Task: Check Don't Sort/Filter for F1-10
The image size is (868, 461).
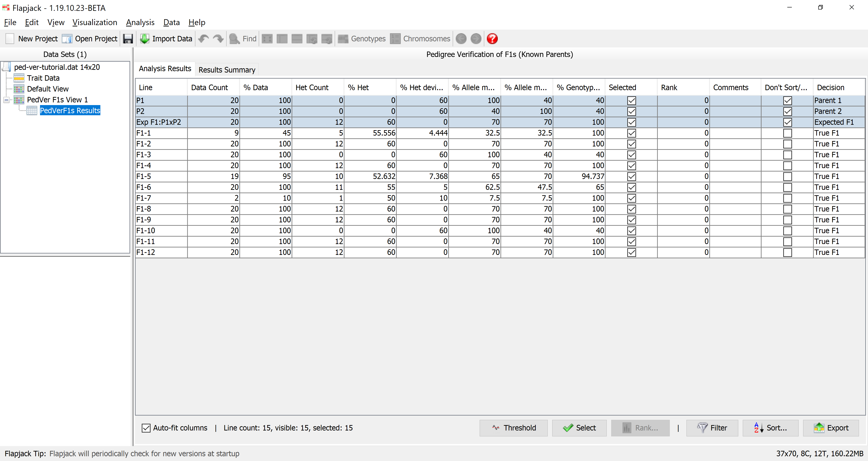Action: tap(788, 231)
